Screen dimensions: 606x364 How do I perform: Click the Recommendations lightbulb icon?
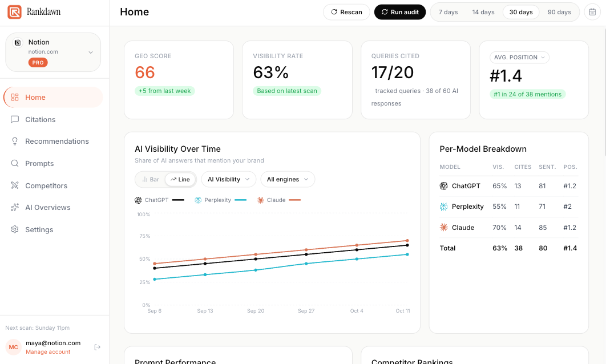pyautogui.click(x=15, y=141)
